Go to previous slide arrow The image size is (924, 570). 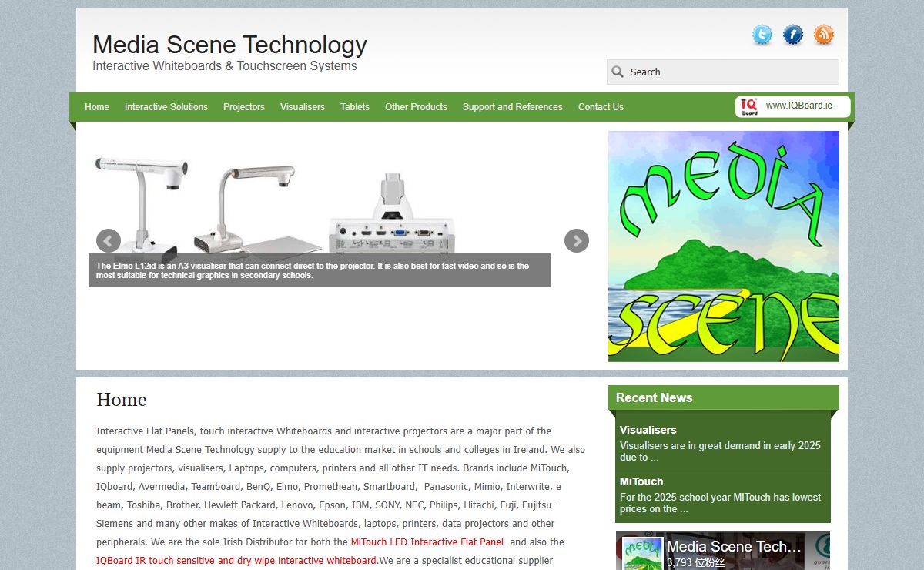tap(109, 240)
